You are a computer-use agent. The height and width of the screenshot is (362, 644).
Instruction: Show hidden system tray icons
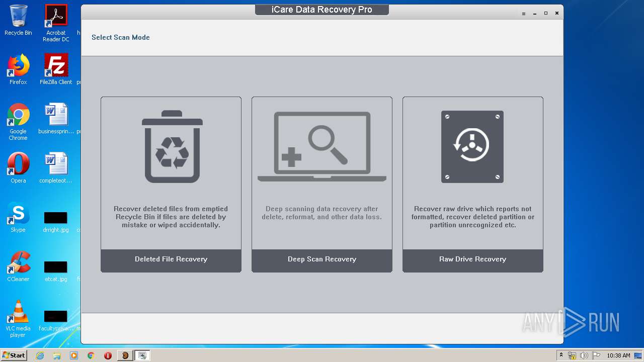pyautogui.click(x=561, y=355)
